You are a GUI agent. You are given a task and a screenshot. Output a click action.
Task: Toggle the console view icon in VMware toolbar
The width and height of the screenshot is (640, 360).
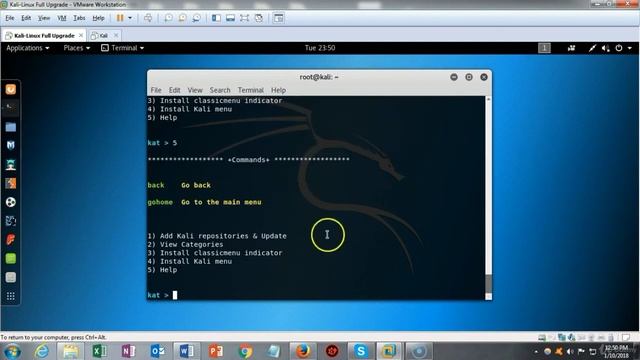click(x=278, y=18)
